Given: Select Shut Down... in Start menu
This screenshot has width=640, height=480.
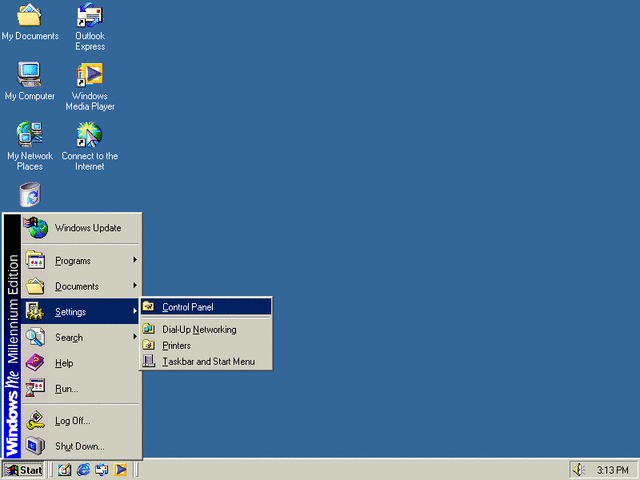Looking at the screenshot, I should [x=81, y=446].
